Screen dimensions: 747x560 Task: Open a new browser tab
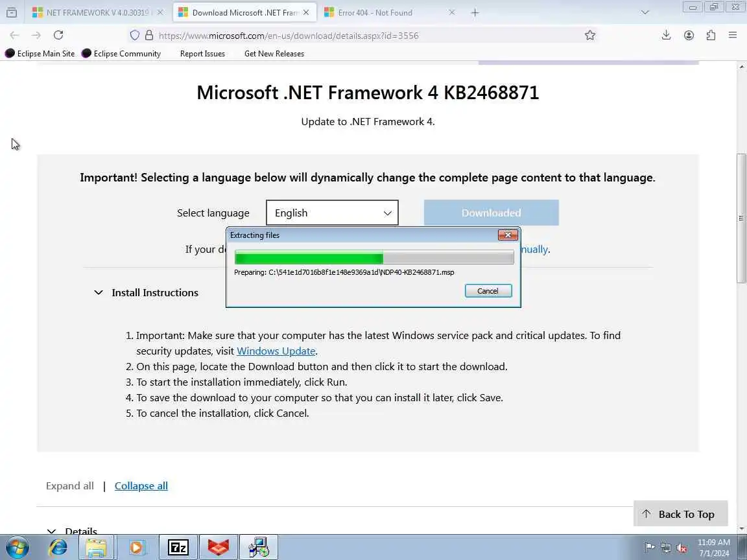pyautogui.click(x=475, y=13)
